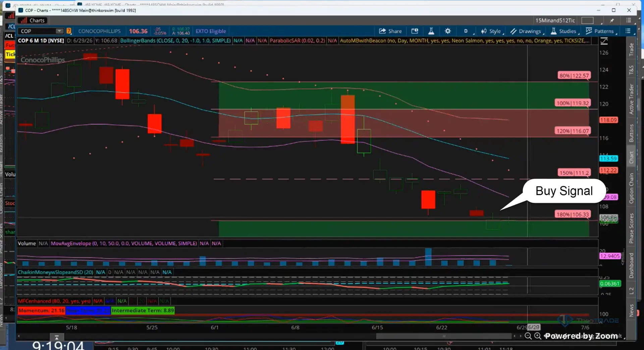
Task: Click the 112.22 red price bubble
Action: point(608,170)
